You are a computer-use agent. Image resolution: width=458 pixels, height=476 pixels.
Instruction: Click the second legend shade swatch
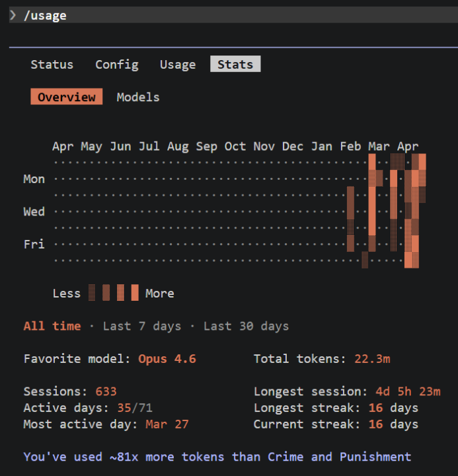point(106,293)
